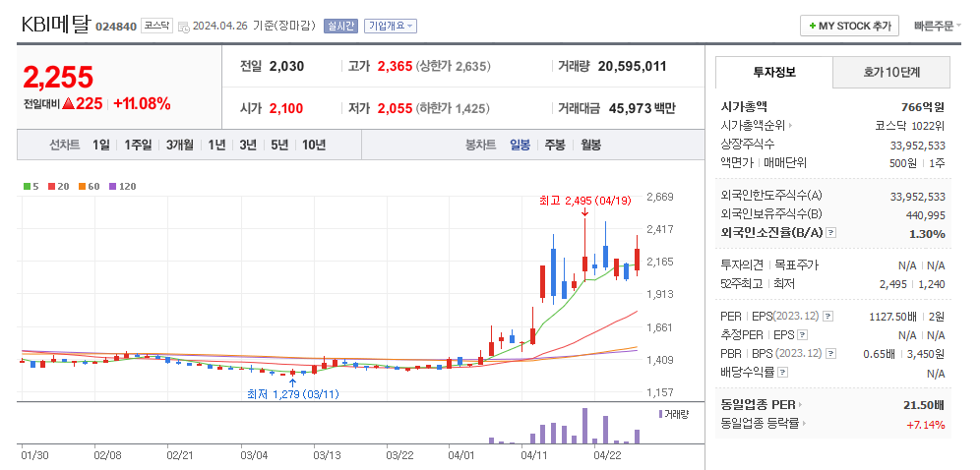The width and height of the screenshot is (980, 470).
Task: Click the 상장주식수 value 33,952,533
Action: 917,146
